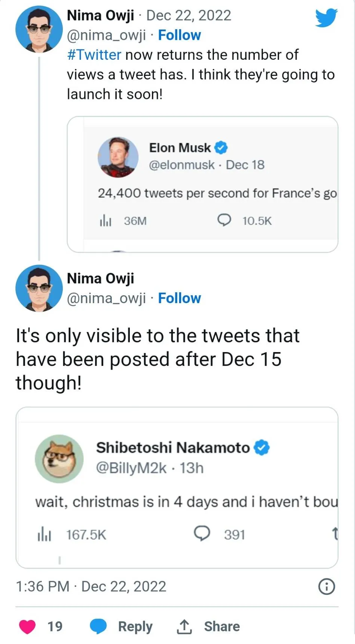Click the Share button text

pyautogui.click(x=222, y=626)
